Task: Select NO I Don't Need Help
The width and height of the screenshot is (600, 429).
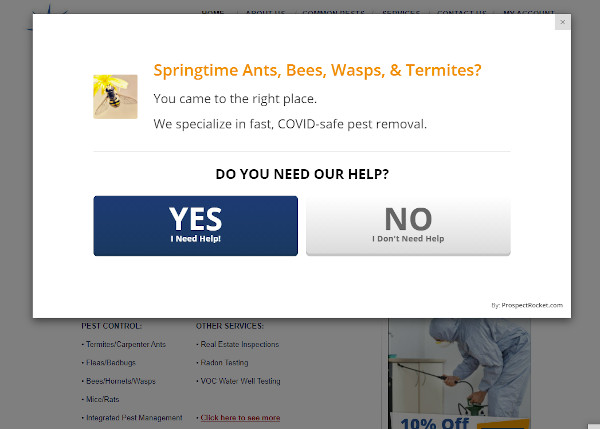Action: [408, 226]
